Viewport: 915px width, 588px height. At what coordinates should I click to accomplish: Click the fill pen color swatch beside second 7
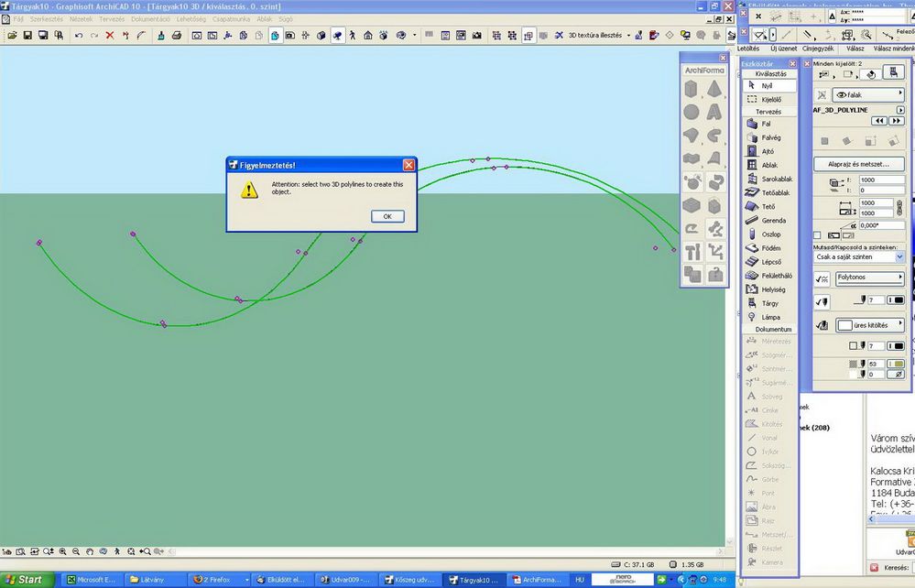click(x=896, y=346)
